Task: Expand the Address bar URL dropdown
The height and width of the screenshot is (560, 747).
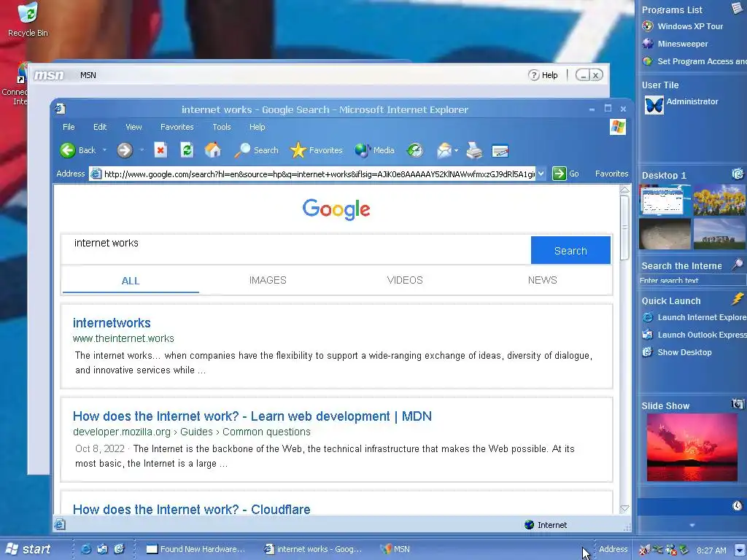Action: (541, 174)
